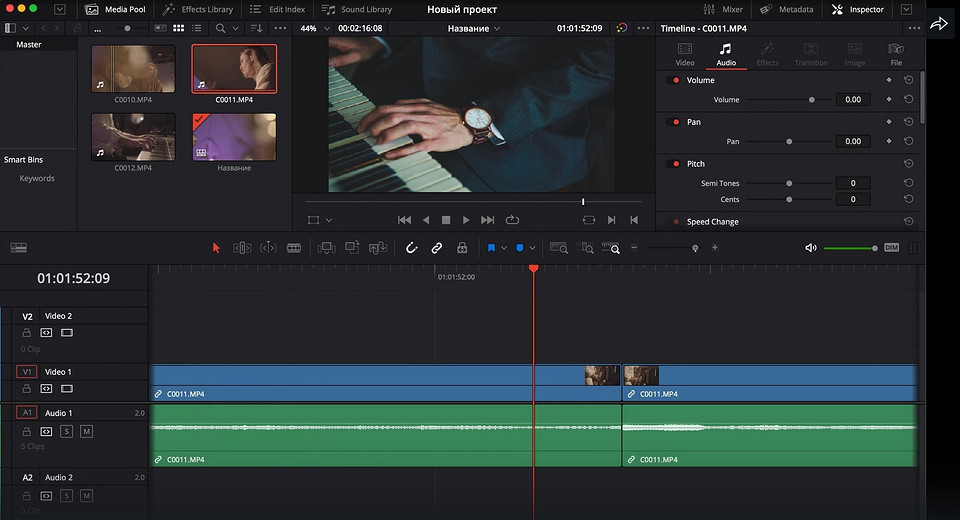960x520 pixels.
Task: Play timeline in reverse
Action: coord(426,220)
